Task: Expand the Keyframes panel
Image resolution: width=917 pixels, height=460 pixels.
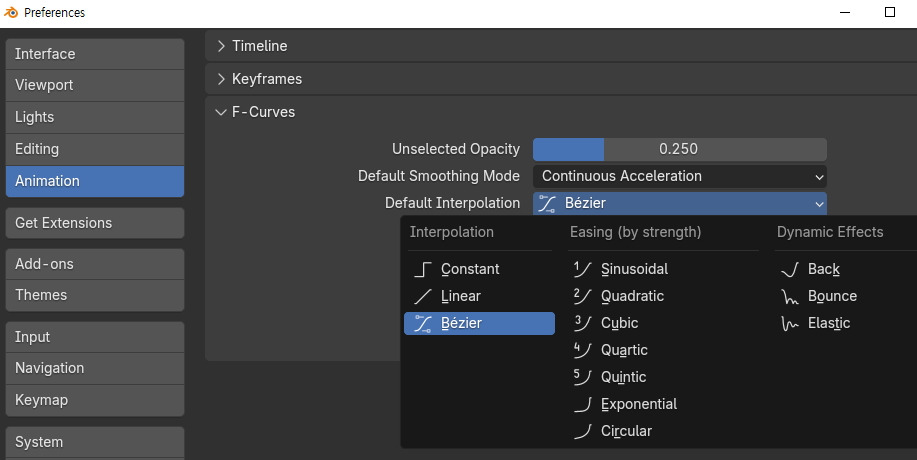Action: click(222, 79)
